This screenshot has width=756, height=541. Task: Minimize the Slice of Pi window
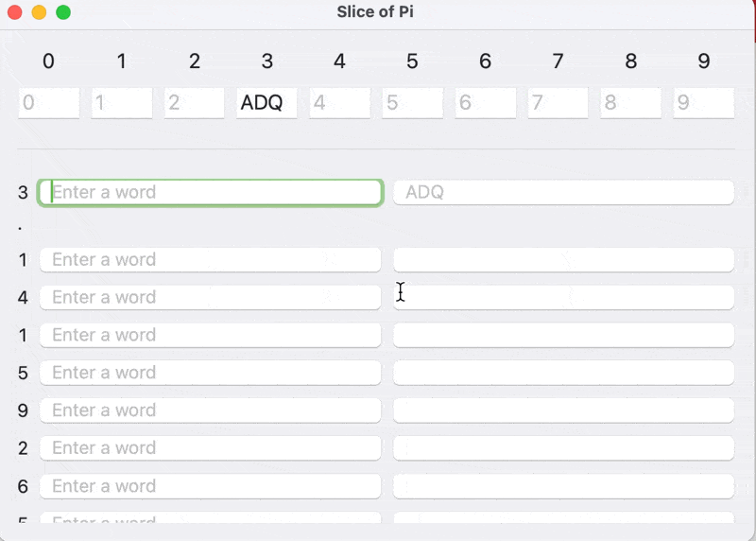click(x=39, y=12)
